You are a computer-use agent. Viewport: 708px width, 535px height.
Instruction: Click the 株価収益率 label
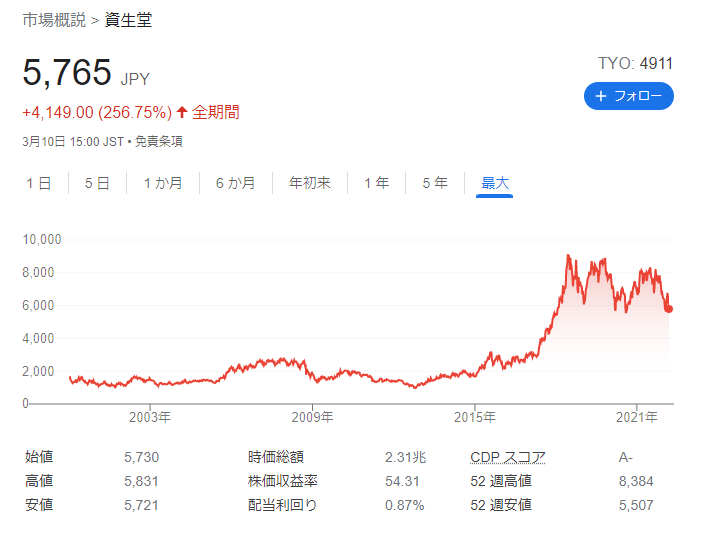click(283, 481)
